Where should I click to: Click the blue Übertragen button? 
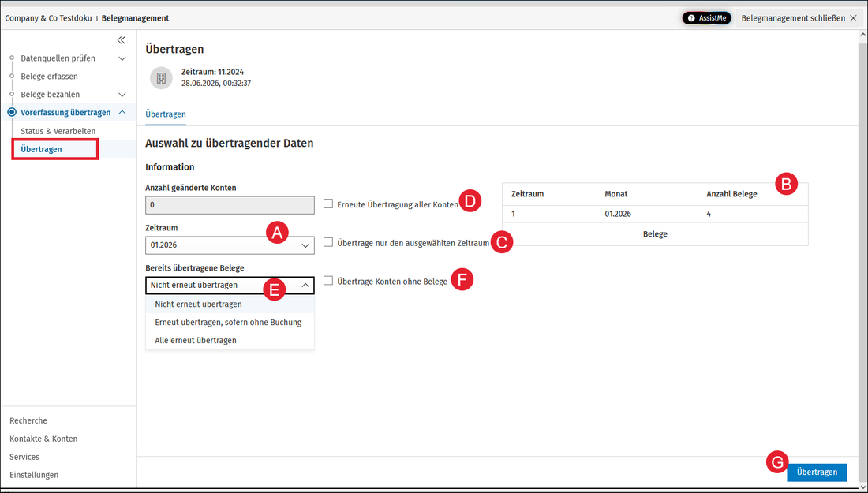point(817,472)
